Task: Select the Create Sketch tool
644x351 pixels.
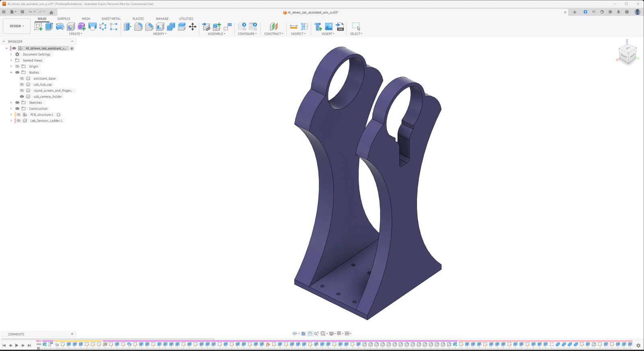Action: [x=38, y=27]
